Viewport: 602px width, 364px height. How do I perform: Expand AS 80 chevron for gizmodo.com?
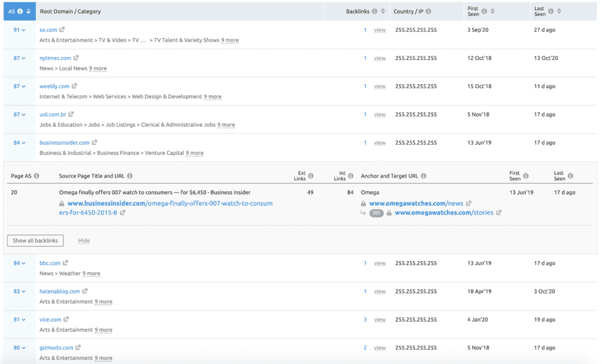[x=24, y=348]
